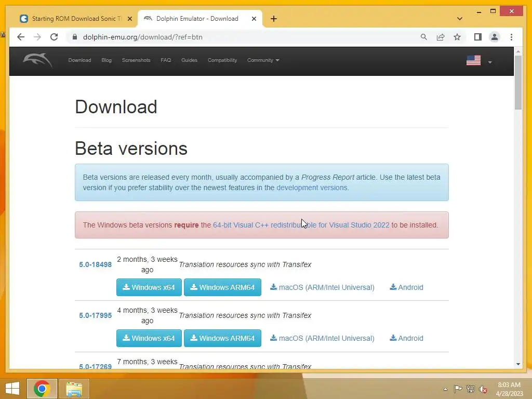Open the Download nav item
This screenshot has width=532, height=399.
79,60
